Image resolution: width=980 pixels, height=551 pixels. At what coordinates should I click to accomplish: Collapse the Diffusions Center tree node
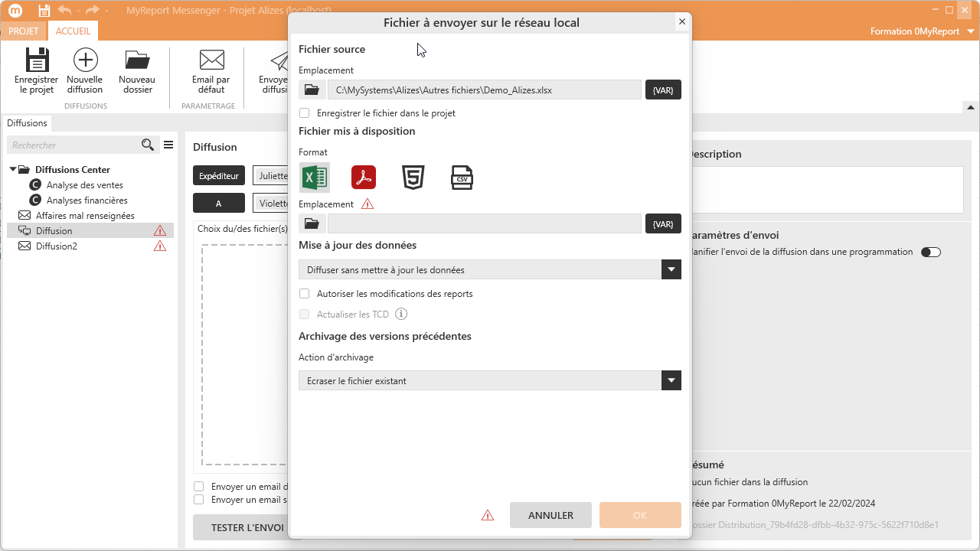pyautogui.click(x=13, y=170)
